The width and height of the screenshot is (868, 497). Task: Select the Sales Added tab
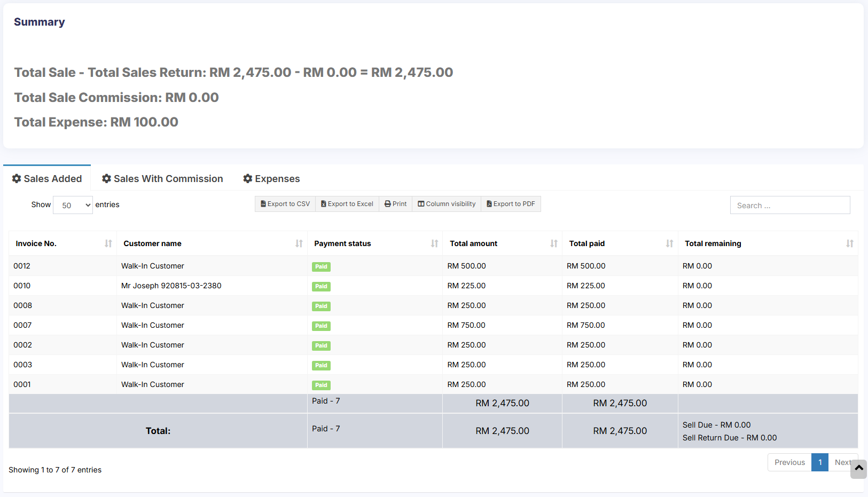47,179
